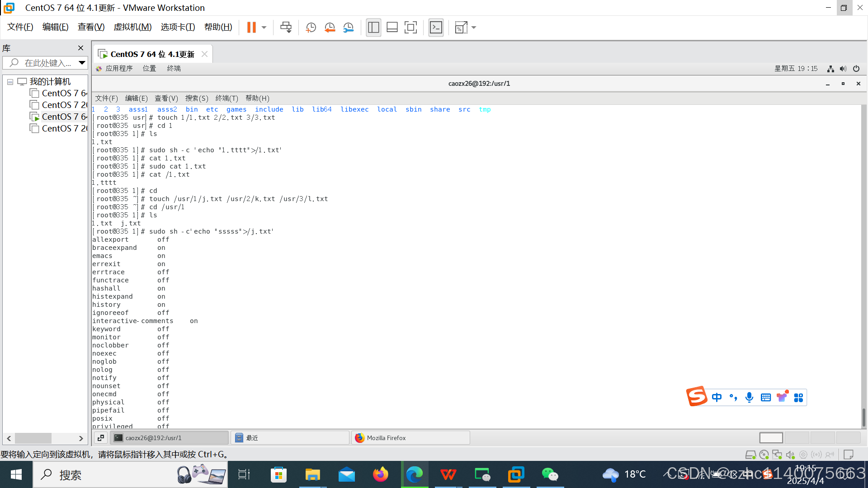Toggle the thumbnail bar view
Viewport: 868px width, 488px height.
pyautogui.click(x=392, y=28)
